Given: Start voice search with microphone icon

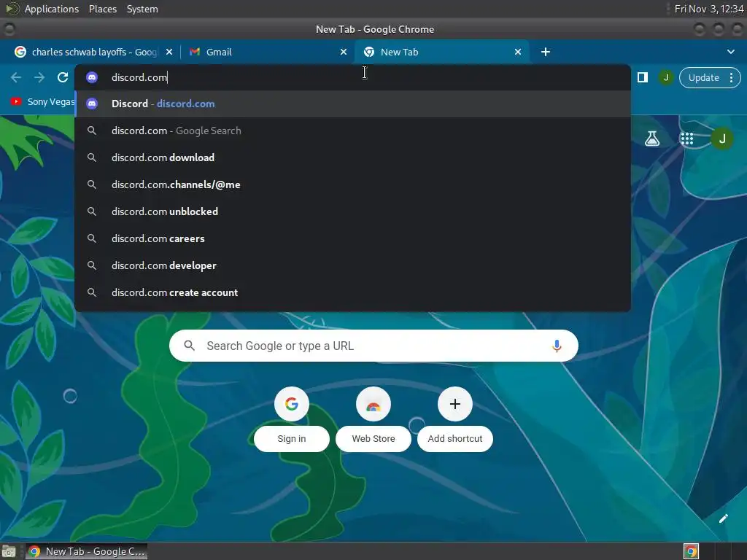Looking at the screenshot, I should tap(557, 346).
